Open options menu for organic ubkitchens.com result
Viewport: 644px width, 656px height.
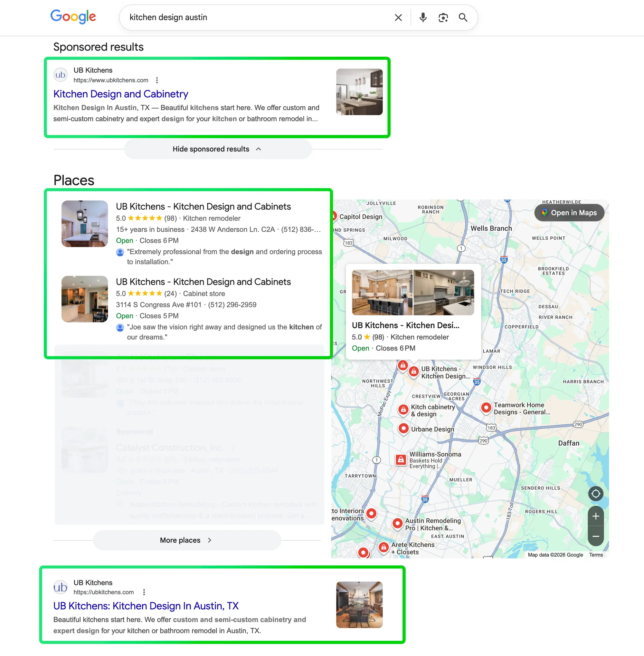(144, 592)
